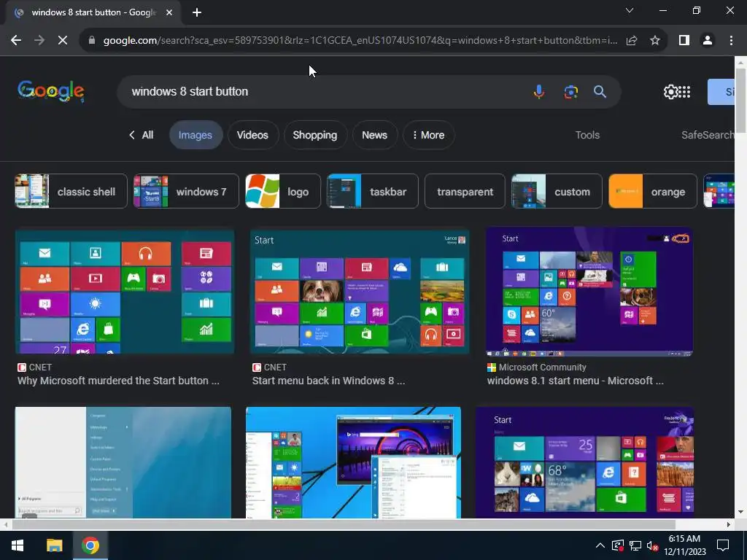Switch to Shopping results
The width and height of the screenshot is (747, 560).
coord(315,135)
